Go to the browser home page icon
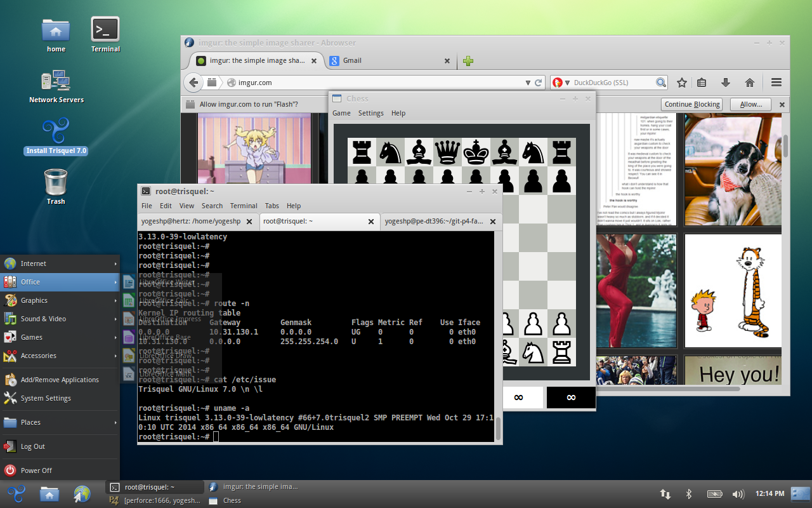Image resolution: width=812 pixels, height=508 pixels. [x=750, y=83]
